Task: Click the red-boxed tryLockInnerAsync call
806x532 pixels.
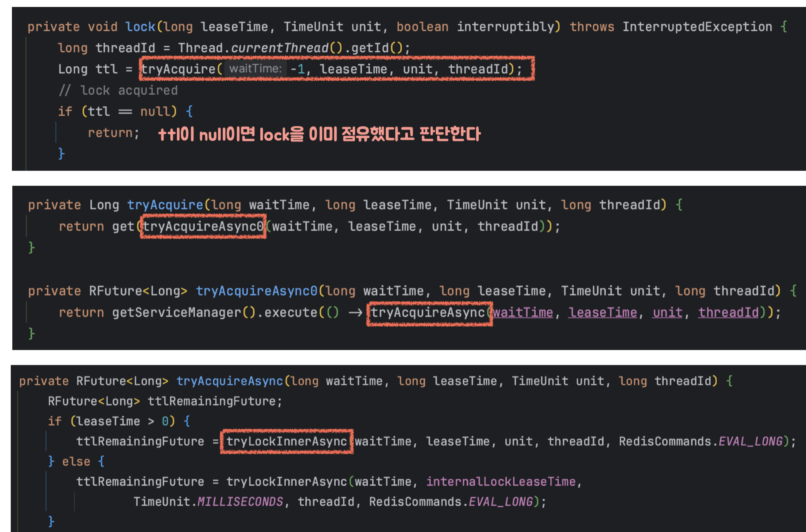Action: [x=286, y=441]
